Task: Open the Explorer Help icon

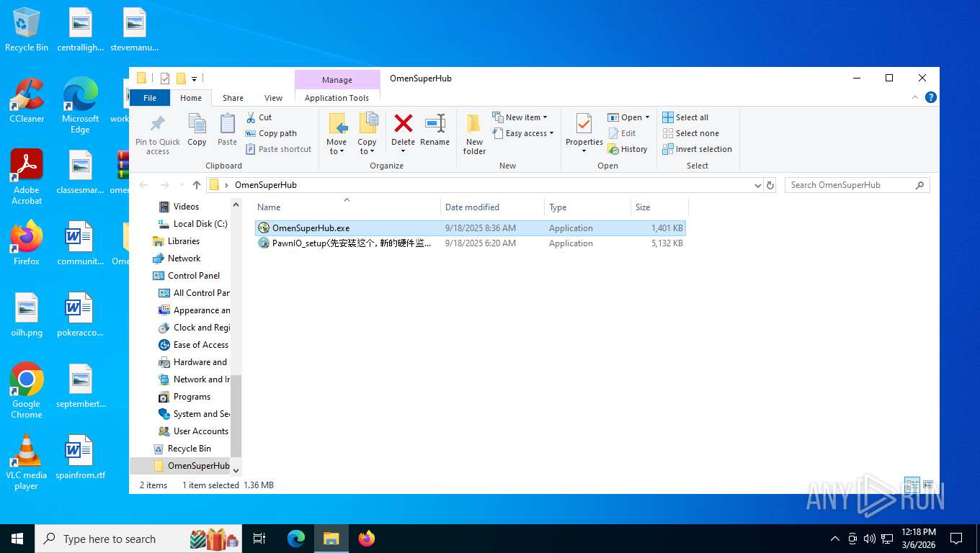Action: 931,97
